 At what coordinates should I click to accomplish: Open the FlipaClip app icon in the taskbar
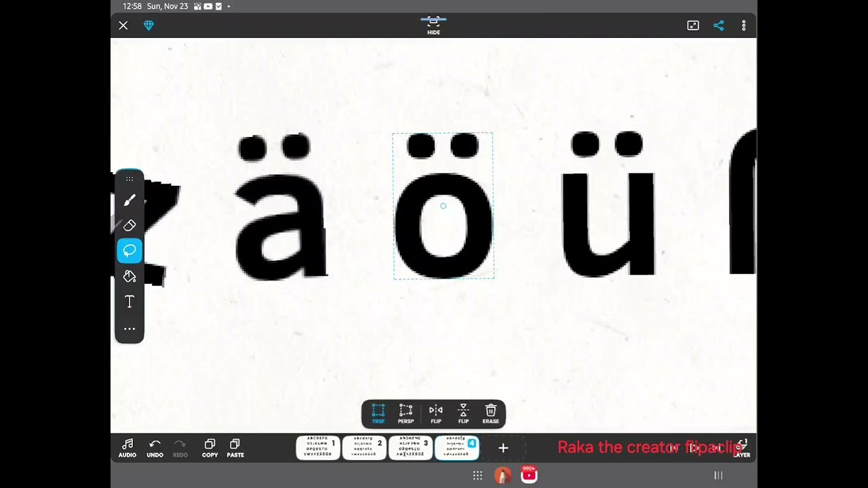pos(502,476)
